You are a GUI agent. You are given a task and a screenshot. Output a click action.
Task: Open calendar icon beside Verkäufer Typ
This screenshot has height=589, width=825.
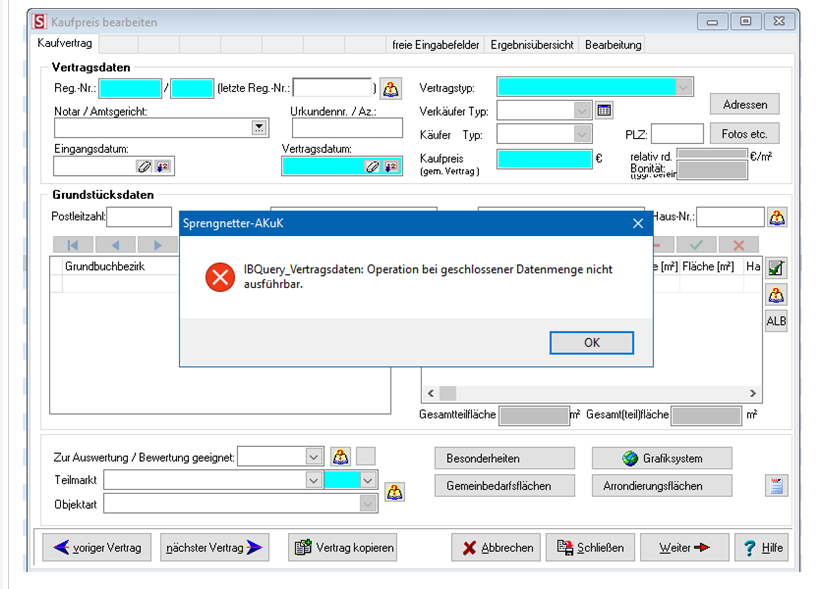coord(604,111)
